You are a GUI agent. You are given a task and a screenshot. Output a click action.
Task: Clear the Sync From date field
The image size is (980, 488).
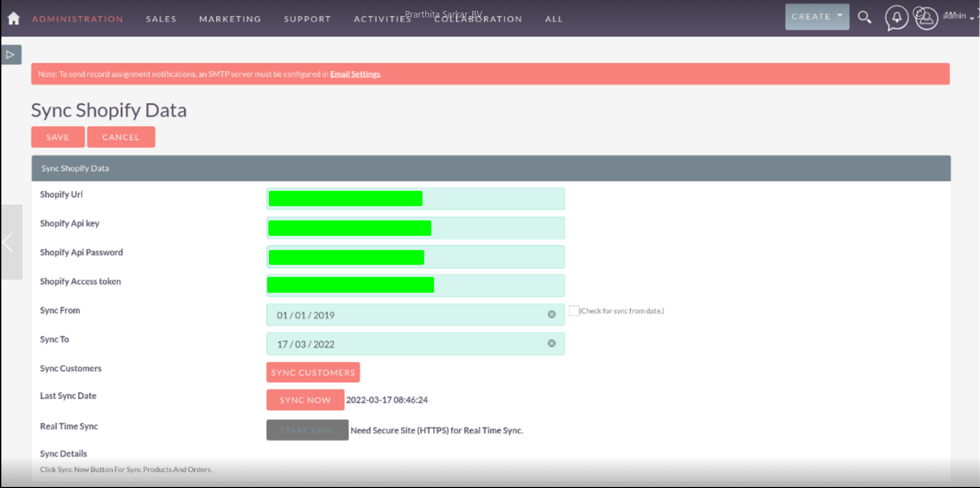[551, 314]
